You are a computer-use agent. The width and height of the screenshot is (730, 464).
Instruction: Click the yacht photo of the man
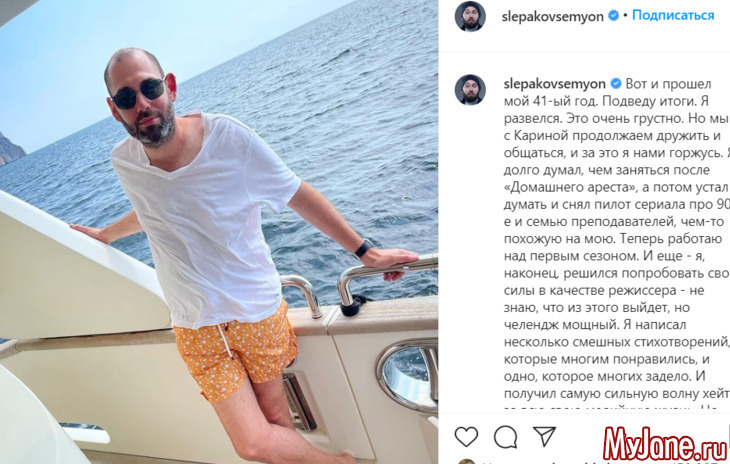(x=219, y=232)
